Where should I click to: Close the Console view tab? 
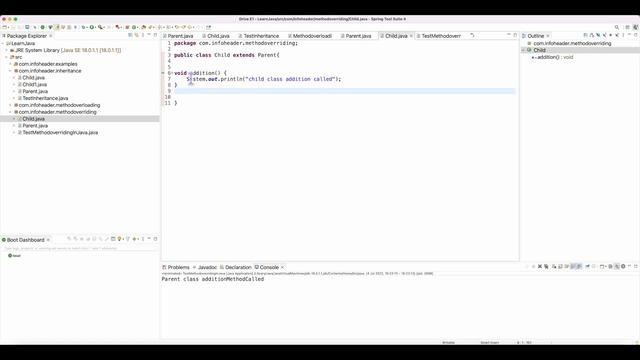(282, 267)
